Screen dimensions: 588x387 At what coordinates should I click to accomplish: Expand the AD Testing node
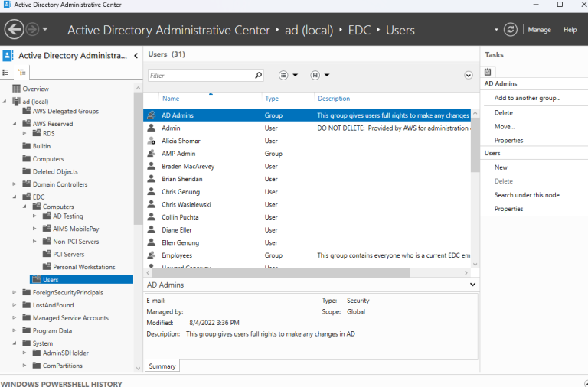click(34, 216)
